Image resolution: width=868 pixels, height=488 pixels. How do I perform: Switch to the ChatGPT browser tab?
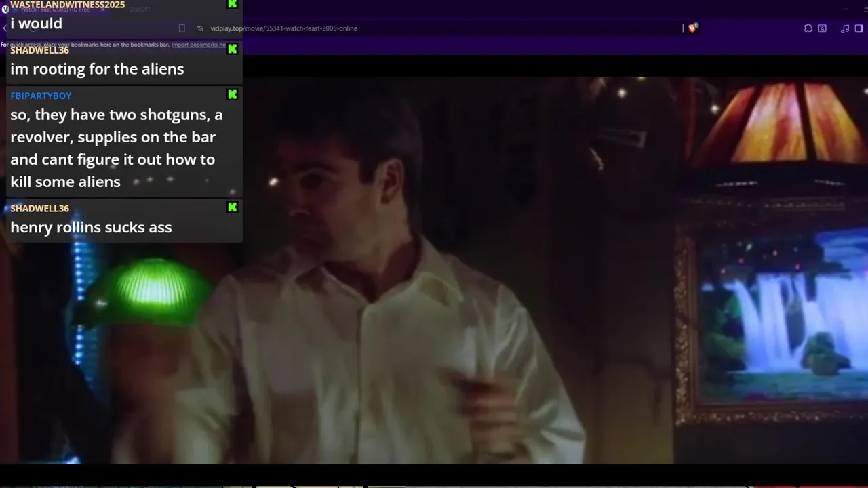pyautogui.click(x=140, y=9)
